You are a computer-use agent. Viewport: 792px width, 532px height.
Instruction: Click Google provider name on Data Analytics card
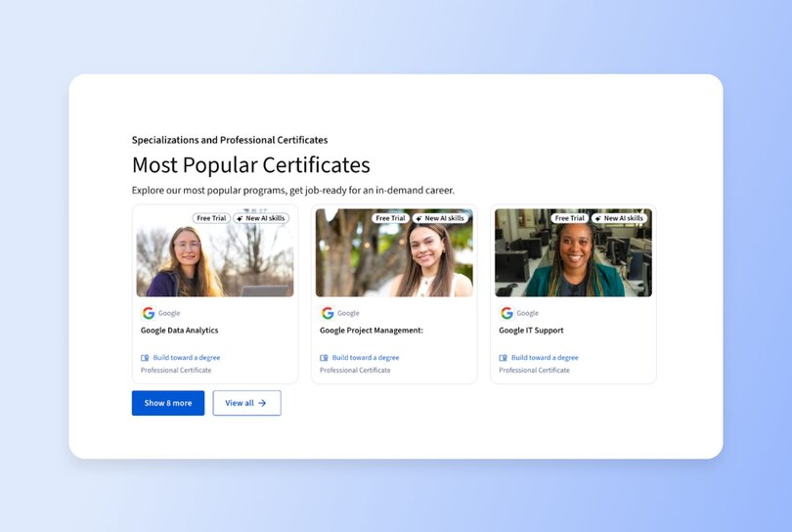pos(169,313)
